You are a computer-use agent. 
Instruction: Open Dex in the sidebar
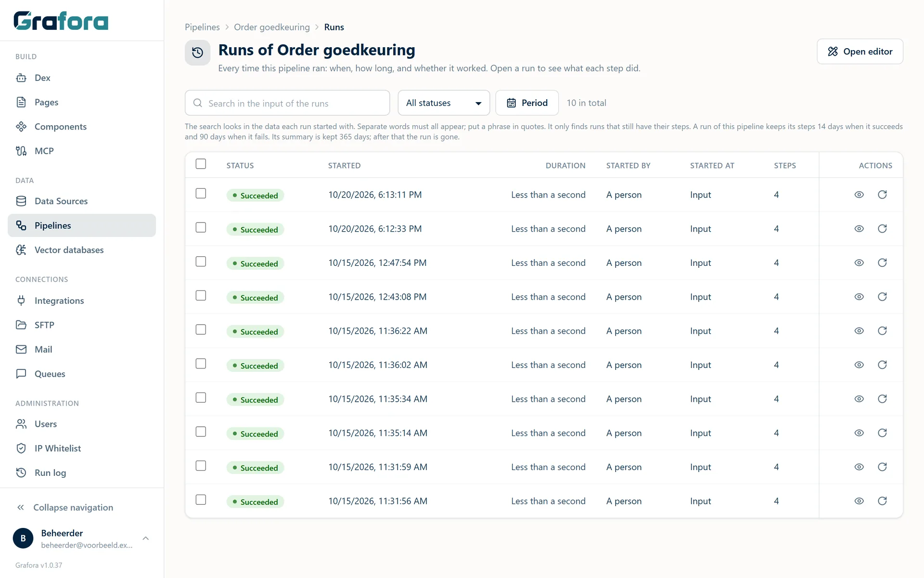(x=82, y=78)
